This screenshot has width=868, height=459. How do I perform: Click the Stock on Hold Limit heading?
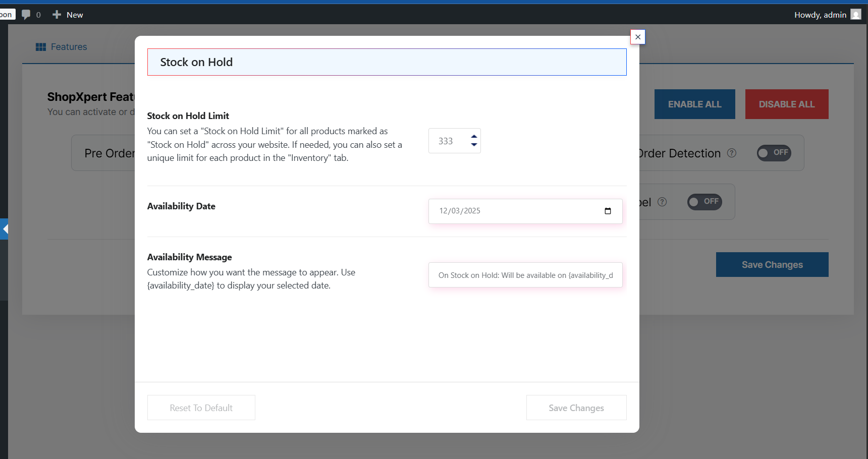click(x=188, y=116)
